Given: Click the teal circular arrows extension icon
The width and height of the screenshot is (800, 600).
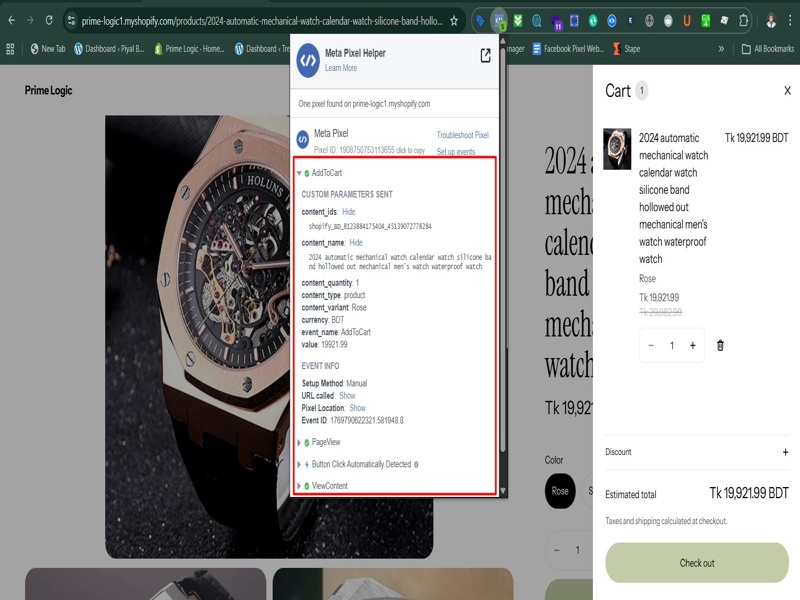Looking at the screenshot, I should coord(593,21).
